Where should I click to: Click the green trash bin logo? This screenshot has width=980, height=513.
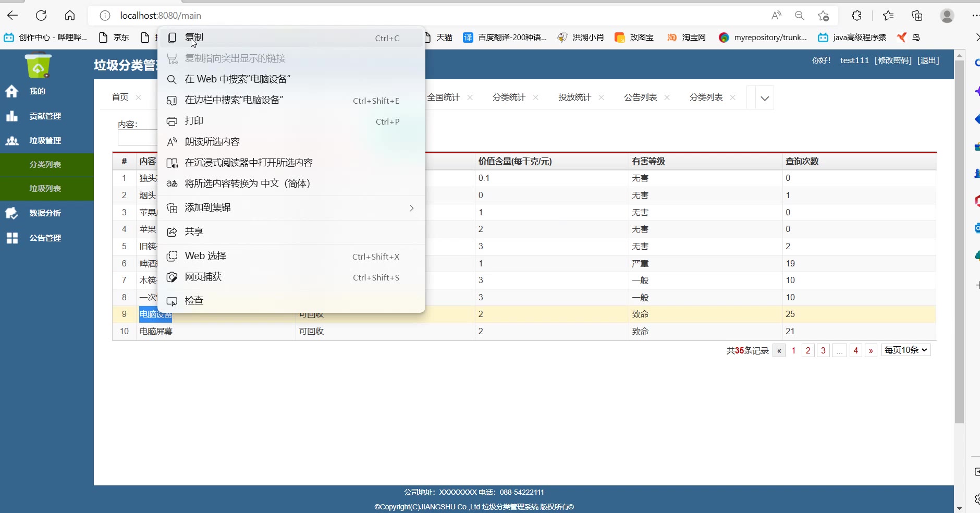click(x=38, y=66)
